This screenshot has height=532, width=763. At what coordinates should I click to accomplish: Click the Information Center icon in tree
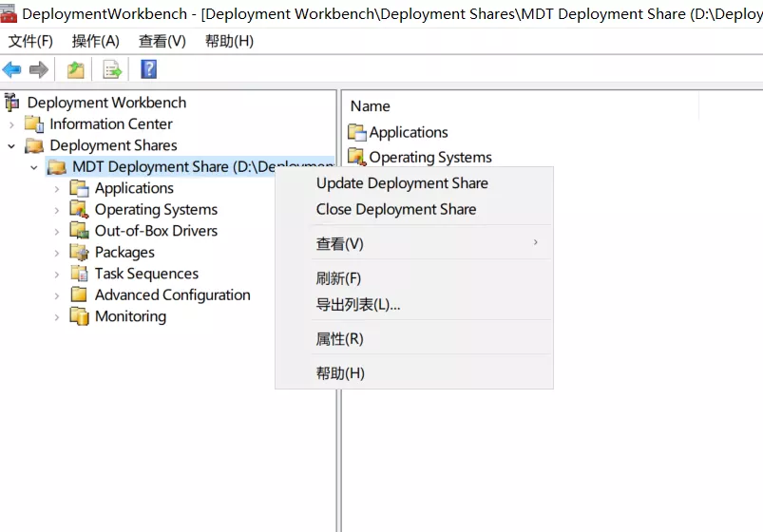pos(34,123)
